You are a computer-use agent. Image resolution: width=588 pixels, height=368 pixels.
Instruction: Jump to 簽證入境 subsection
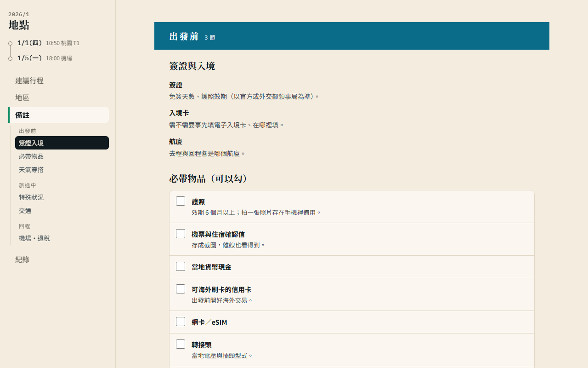tap(62, 143)
